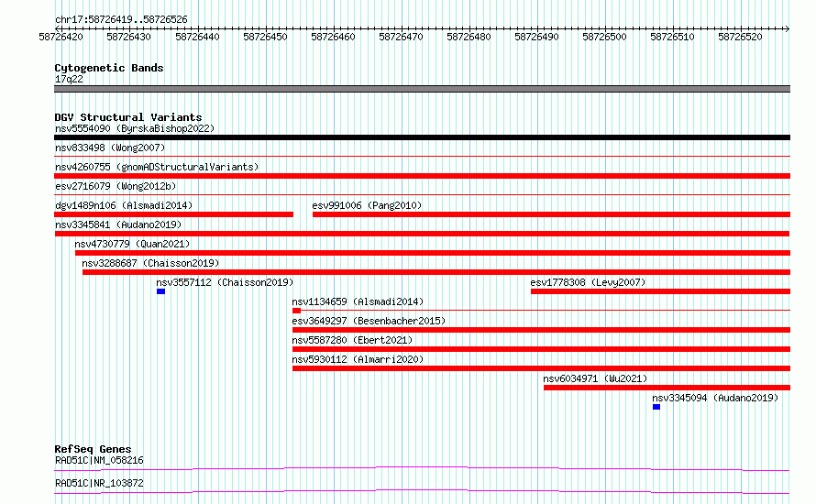Click the small red block under nsv1134659

pos(297,311)
